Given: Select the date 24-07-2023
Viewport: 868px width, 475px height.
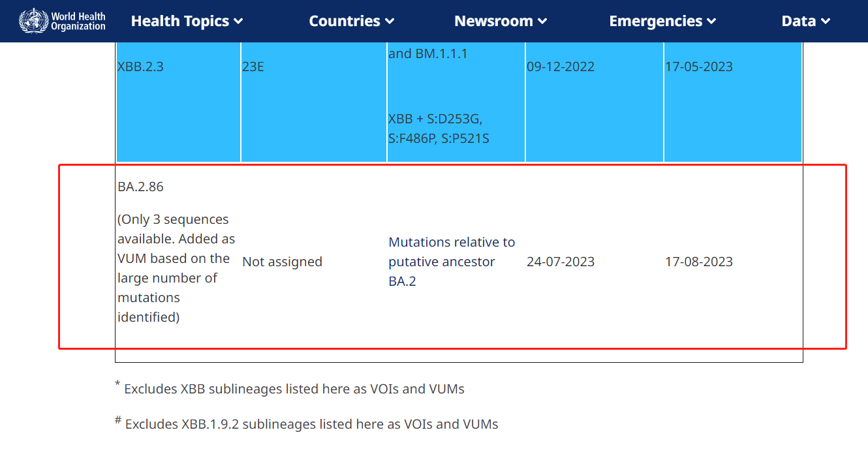Looking at the screenshot, I should coord(561,262).
